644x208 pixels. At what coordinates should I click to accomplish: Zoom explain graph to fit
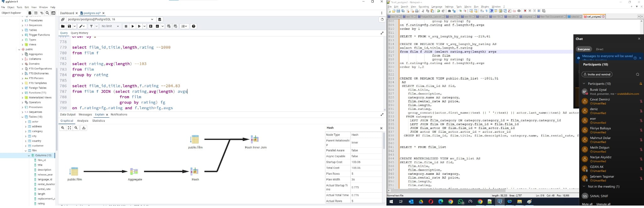(69, 128)
